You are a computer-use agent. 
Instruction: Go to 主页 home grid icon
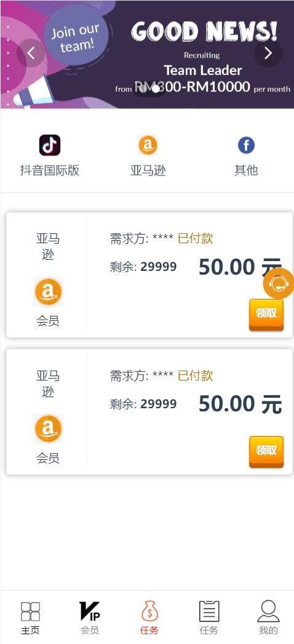(x=30, y=611)
